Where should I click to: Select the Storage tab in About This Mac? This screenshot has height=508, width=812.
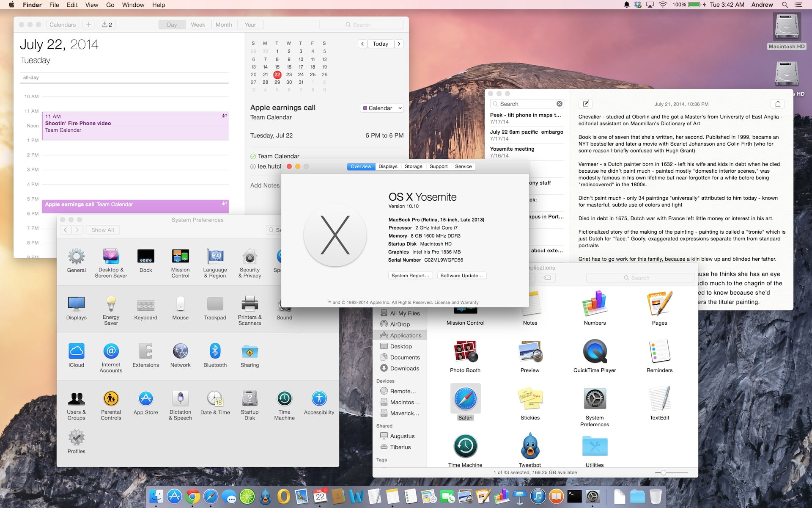[413, 166]
